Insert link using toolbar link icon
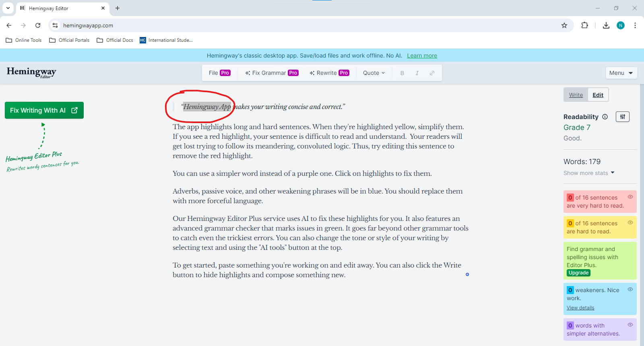The width and height of the screenshot is (644, 346). pos(432,73)
